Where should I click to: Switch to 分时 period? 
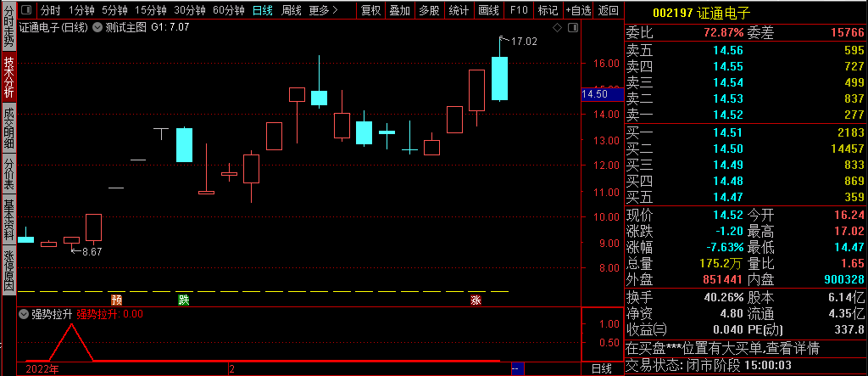pyautogui.click(x=51, y=10)
